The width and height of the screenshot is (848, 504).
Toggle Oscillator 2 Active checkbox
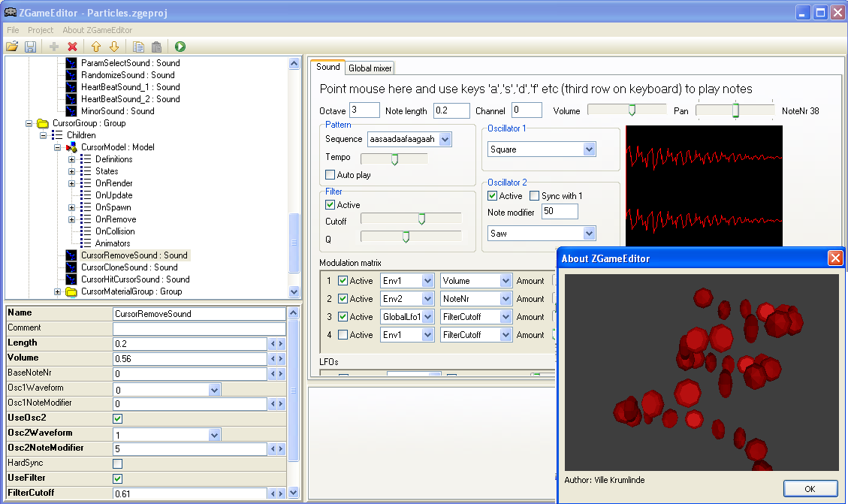(492, 196)
